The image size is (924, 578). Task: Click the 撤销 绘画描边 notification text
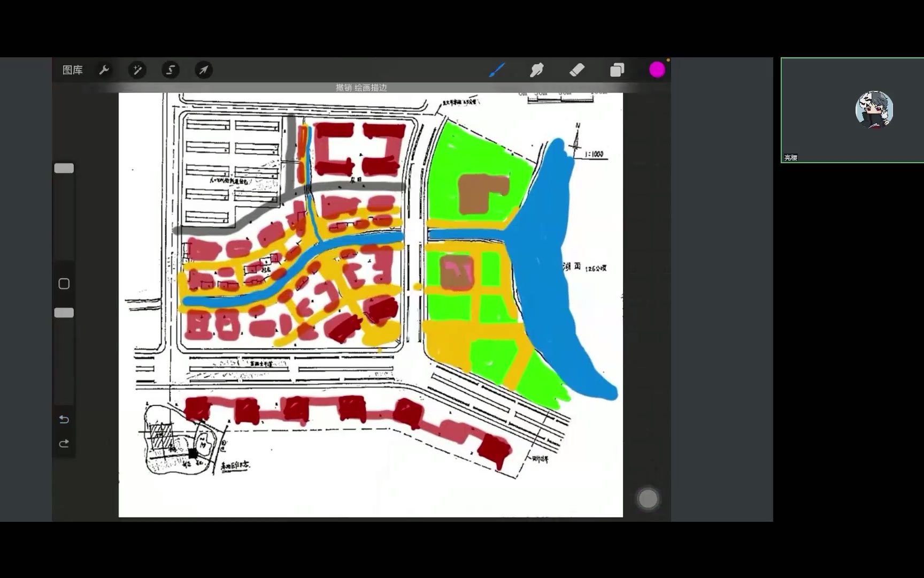click(x=361, y=88)
